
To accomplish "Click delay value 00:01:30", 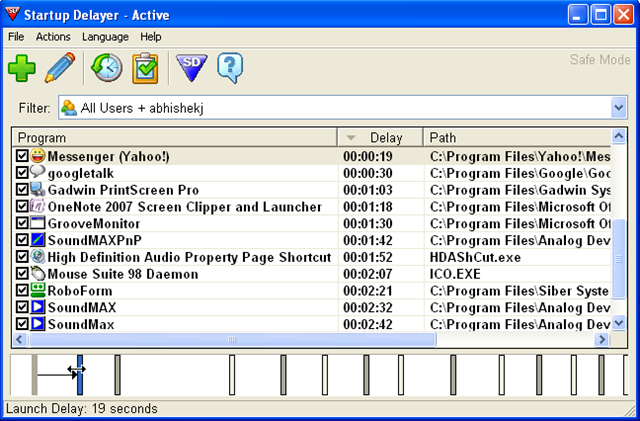I will [x=368, y=223].
